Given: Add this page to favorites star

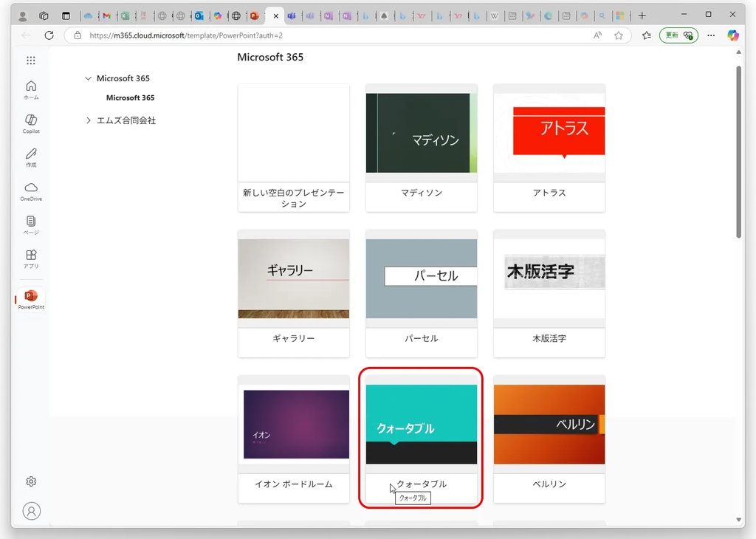Looking at the screenshot, I should pos(619,35).
